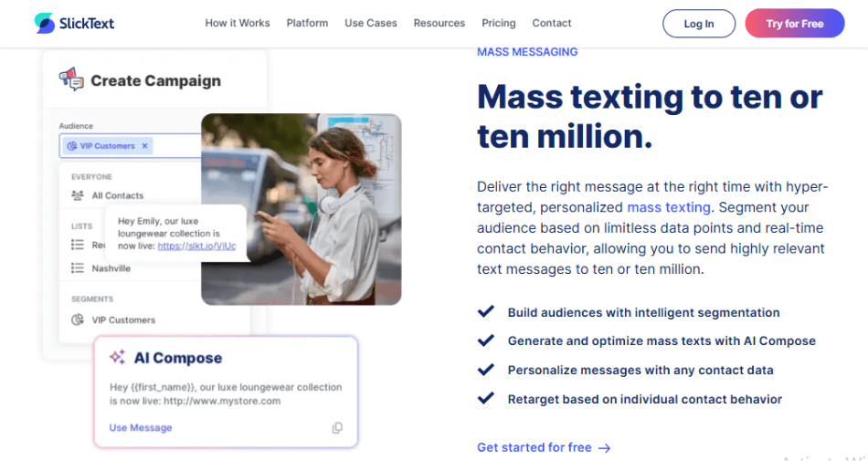Screen dimensions: 868x461
Task: Click the VIP Customers segment pie icon
Action: point(78,320)
